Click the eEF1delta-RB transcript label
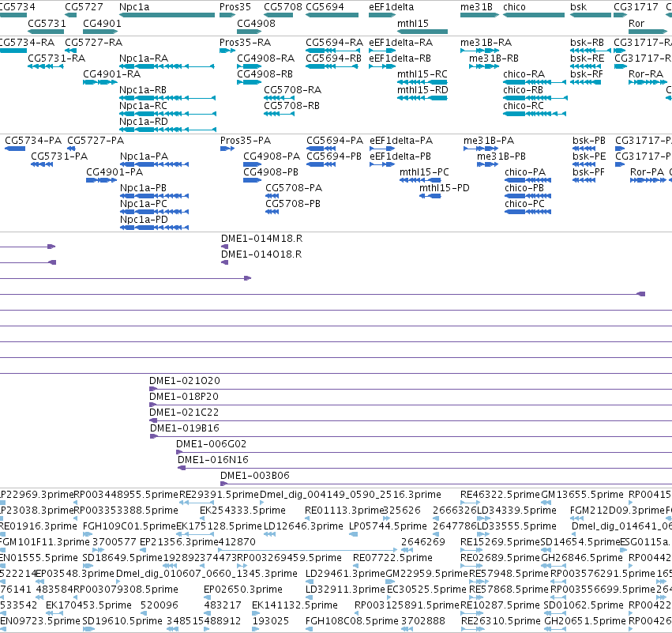Viewport: 672px width, 633px height. [x=400, y=58]
